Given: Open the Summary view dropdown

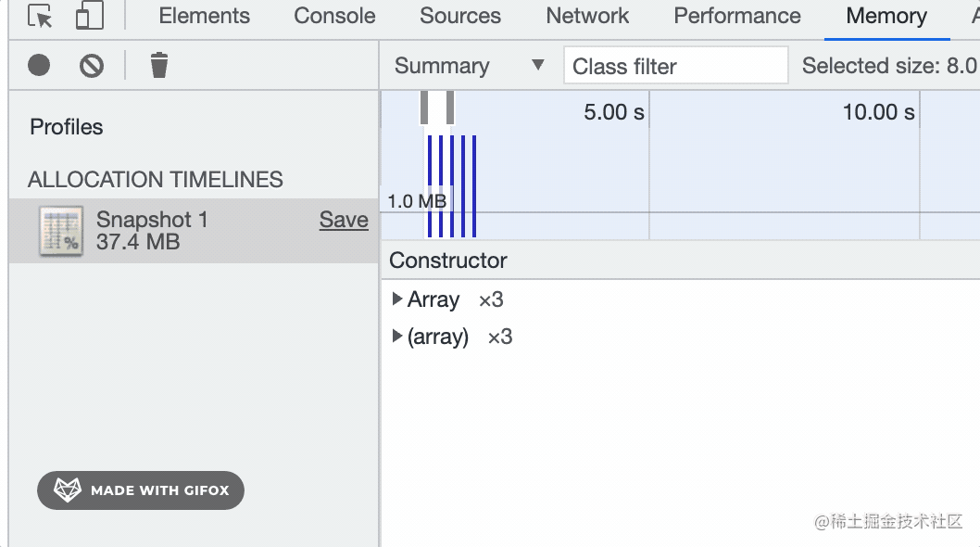Looking at the screenshot, I should (x=469, y=66).
